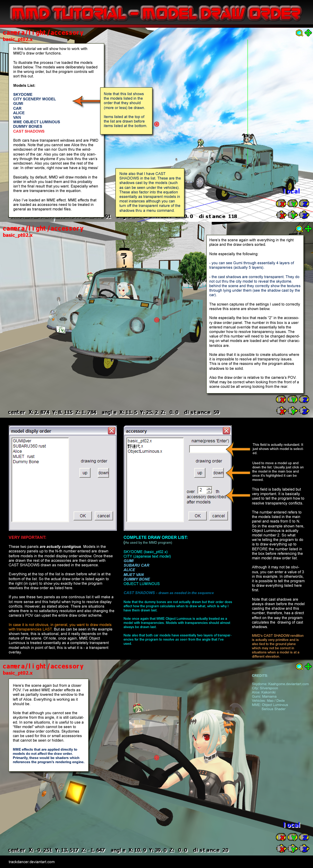Click the diamond Z move icon in the distance 59 viewport
Image resolution: width=313 pixels, height=868 pixels.
(x=305, y=411)
